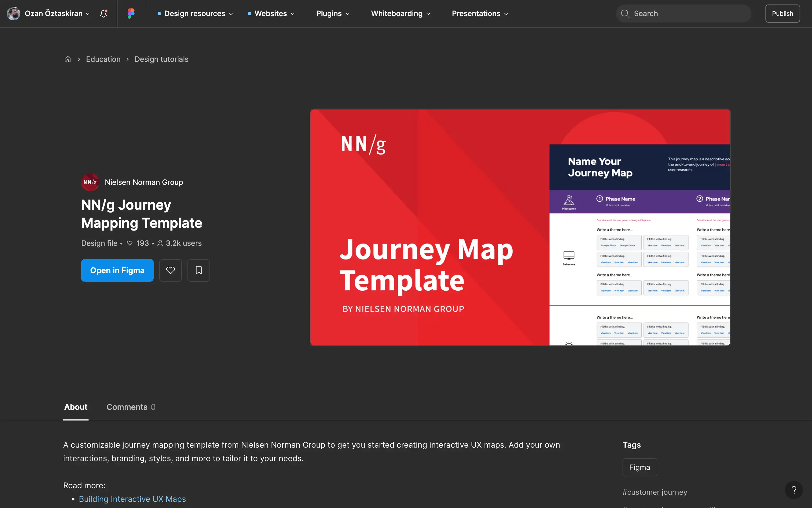Viewport: 812px width, 508px height.
Task: Expand the Plugins menu
Action: [333, 14]
